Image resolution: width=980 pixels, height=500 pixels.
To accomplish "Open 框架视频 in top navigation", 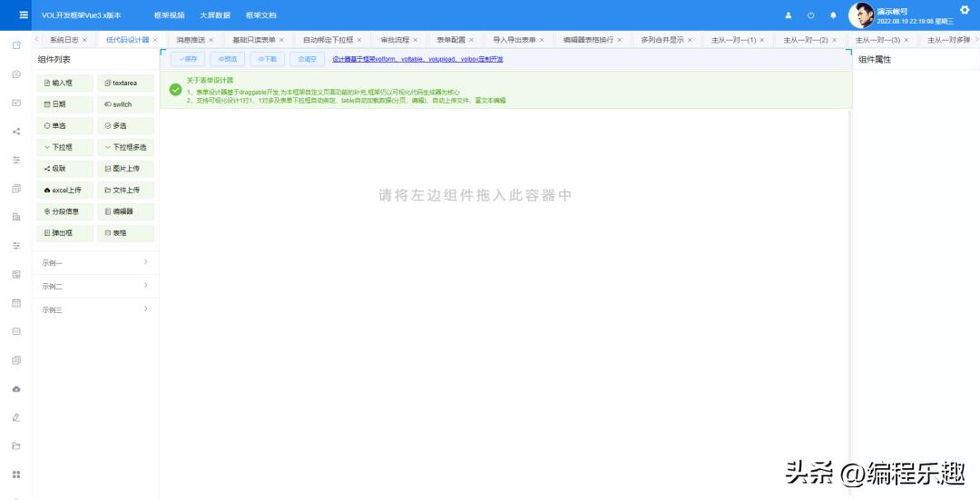I will [x=170, y=15].
